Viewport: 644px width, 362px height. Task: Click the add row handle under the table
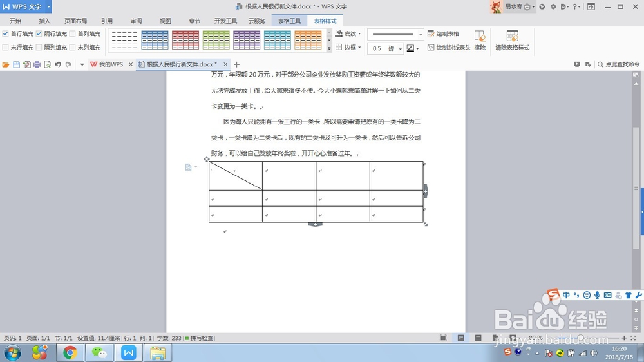(316, 224)
